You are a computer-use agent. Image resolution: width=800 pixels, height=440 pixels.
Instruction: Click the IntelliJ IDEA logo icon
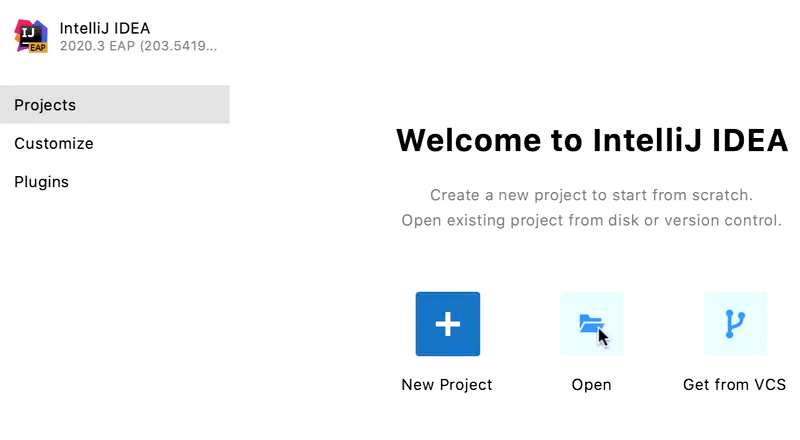[x=31, y=35]
